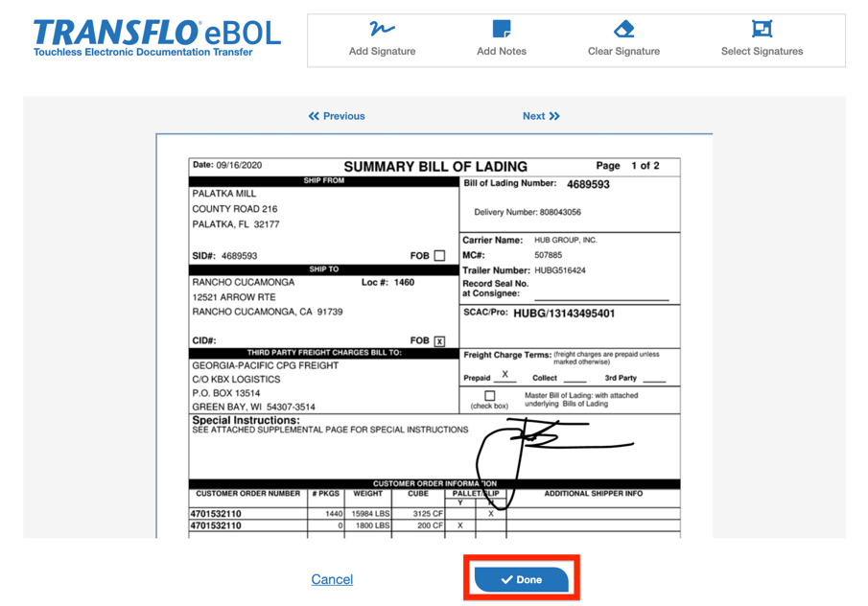Click PALATKA MILL in Ship From
The image size is (868, 606).
(x=224, y=193)
